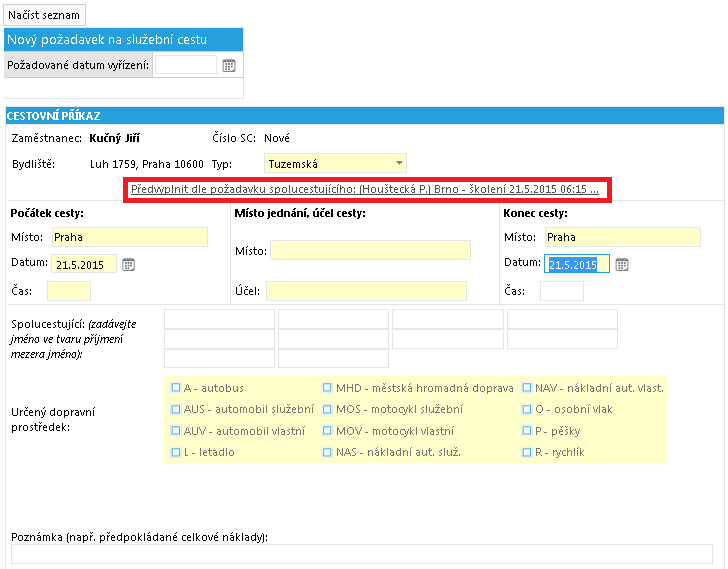This screenshot has height=569, width=728.
Task: Expand the Typ dropdown showing Tuzemská
Action: click(335, 163)
